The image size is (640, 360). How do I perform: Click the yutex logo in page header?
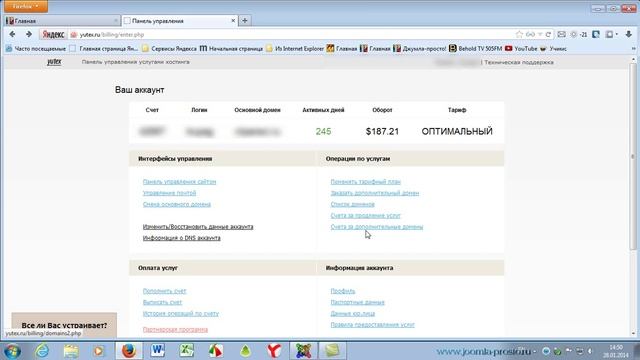click(54, 62)
